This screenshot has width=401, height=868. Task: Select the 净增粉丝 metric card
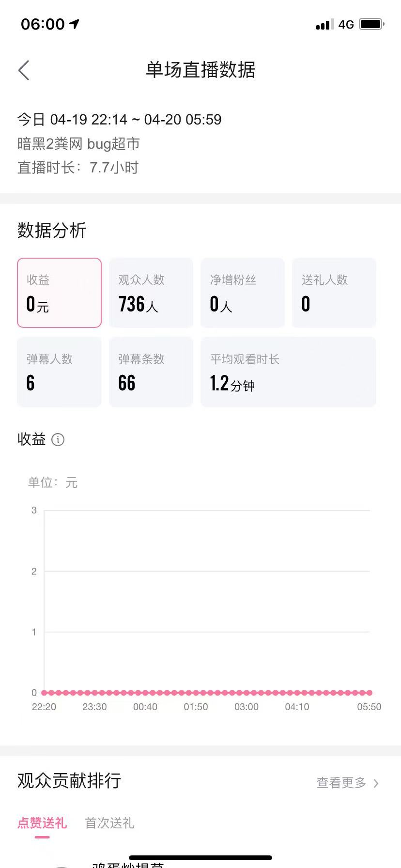[x=243, y=293]
